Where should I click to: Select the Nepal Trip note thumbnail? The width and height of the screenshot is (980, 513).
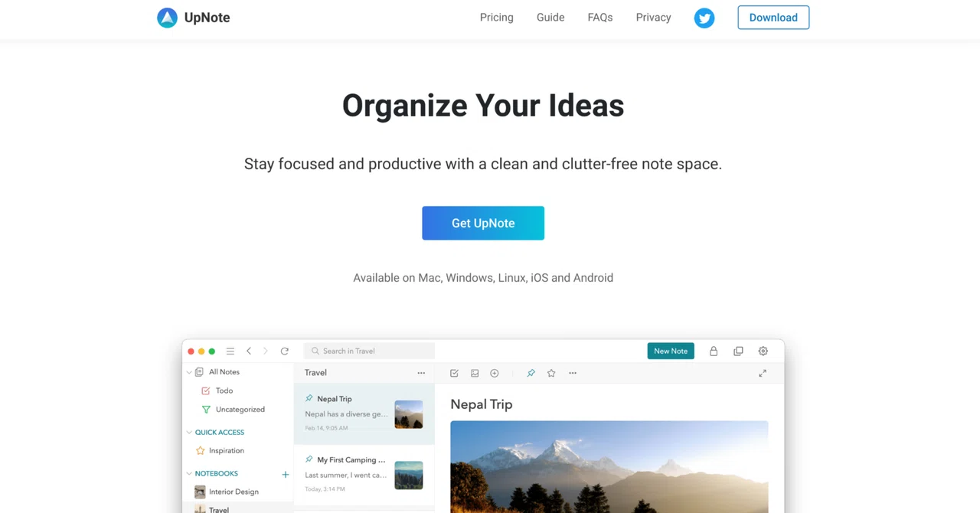[x=409, y=414]
